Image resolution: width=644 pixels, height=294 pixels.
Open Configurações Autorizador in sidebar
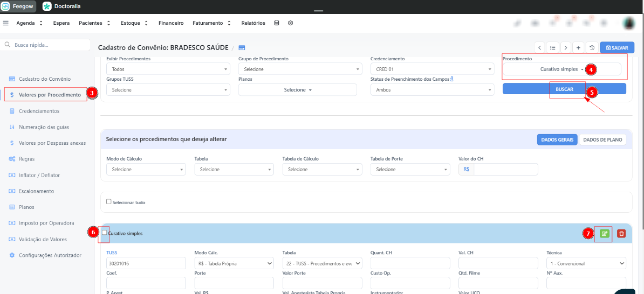point(50,255)
